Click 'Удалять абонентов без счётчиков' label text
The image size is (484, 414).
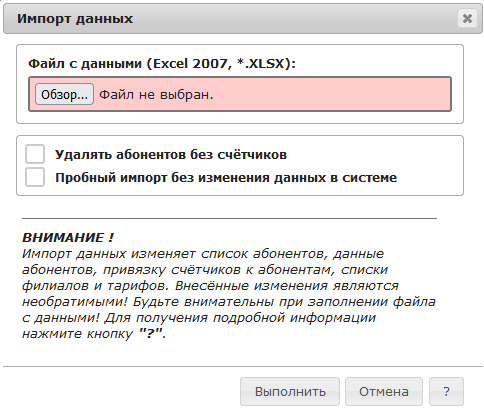coord(171,155)
